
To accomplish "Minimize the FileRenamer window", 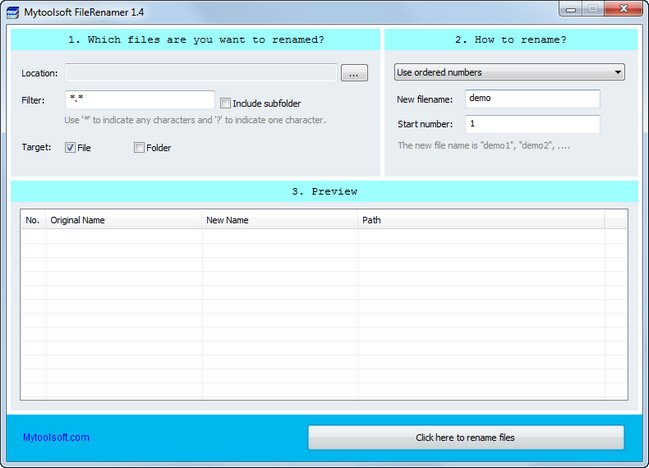I will point(571,9).
